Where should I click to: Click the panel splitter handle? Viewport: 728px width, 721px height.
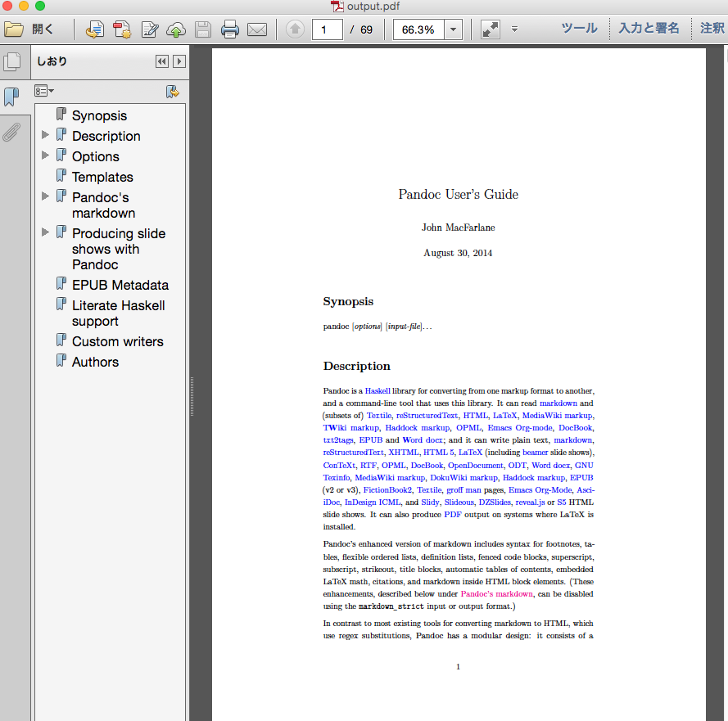point(192,397)
